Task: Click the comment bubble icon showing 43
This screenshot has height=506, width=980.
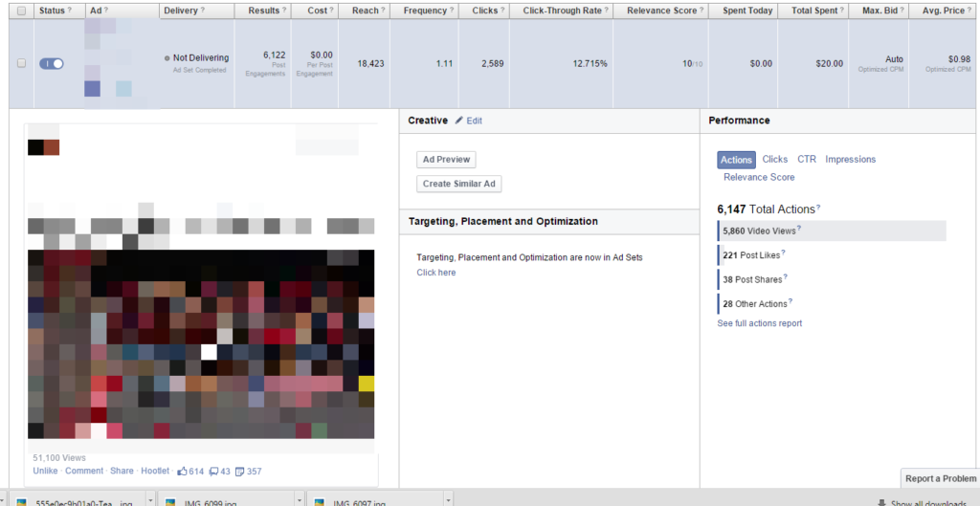Action: 213,471
